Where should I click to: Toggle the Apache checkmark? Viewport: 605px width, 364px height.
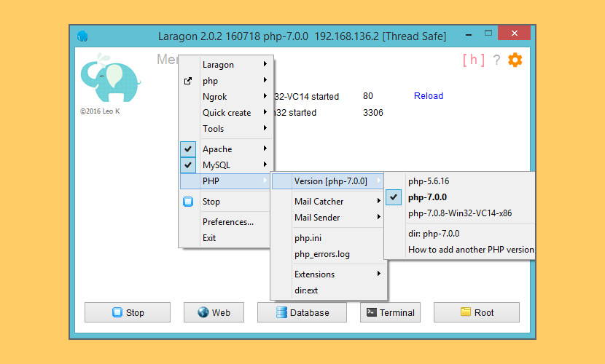[x=188, y=149]
